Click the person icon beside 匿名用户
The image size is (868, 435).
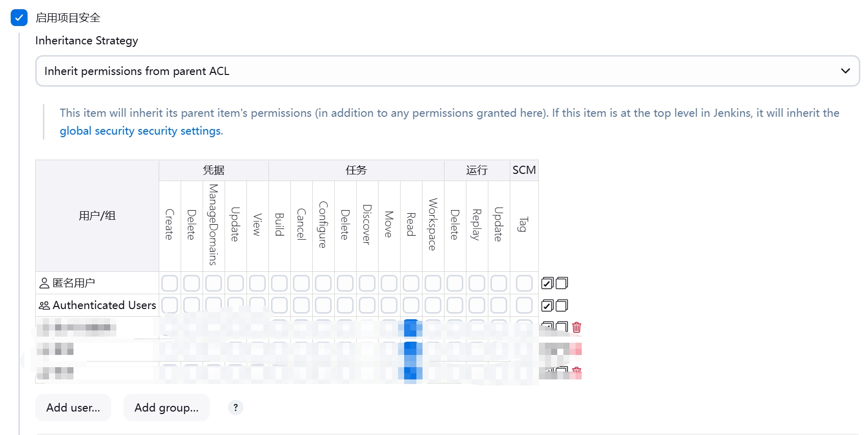click(44, 283)
